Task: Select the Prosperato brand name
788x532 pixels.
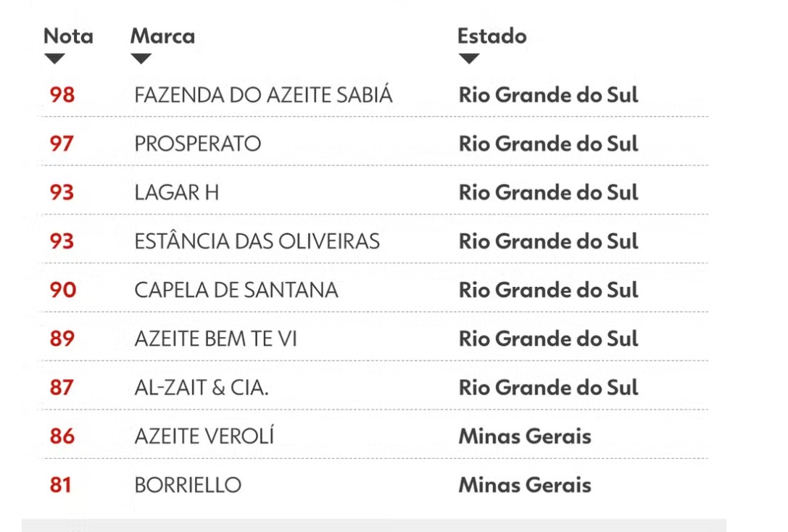Action: (x=197, y=144)
